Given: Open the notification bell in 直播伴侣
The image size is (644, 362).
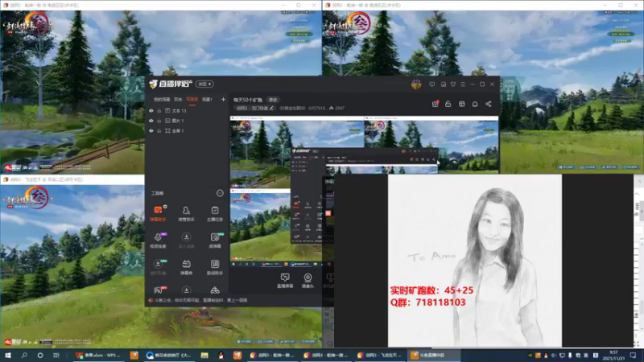Looking at the screenshot, I should 475,105.
